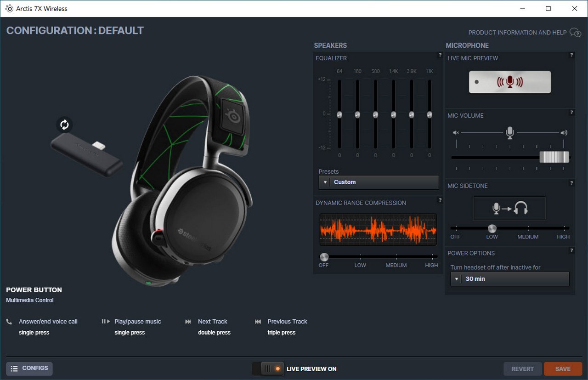Screen dimensions: 588x380
Task: Click the muted speaker icon in Mic Volume
Action: click(456, 133)
